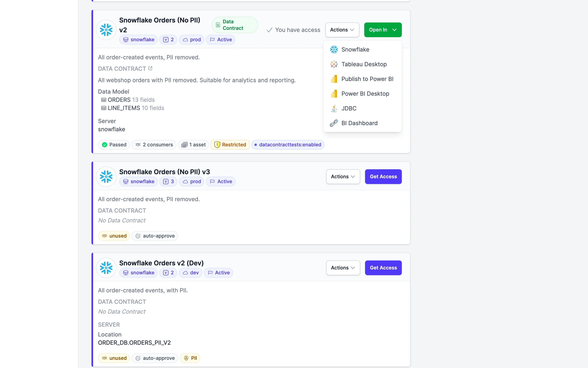Screen dimensions: 588x368
Task: Click the PII tag on Dev card
Action: 190,358
